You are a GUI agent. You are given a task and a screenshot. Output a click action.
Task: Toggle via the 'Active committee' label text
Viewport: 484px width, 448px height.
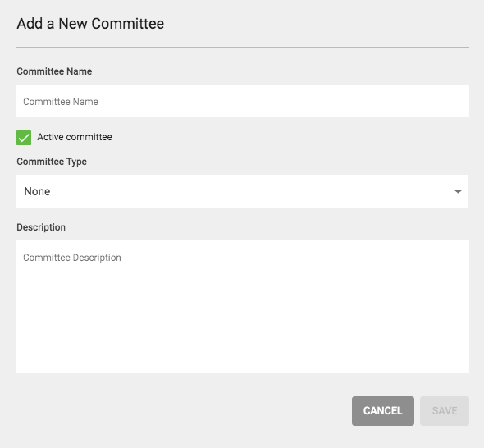tap(75, 137)
